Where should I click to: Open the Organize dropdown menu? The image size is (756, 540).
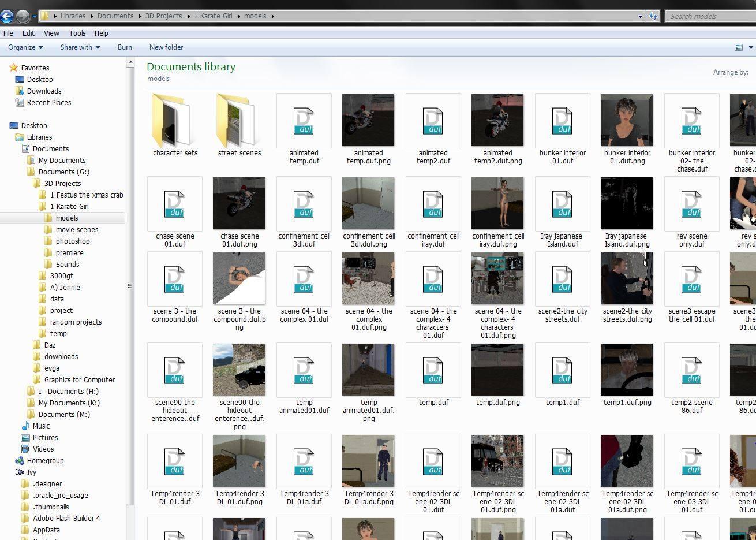pos(25,47)
